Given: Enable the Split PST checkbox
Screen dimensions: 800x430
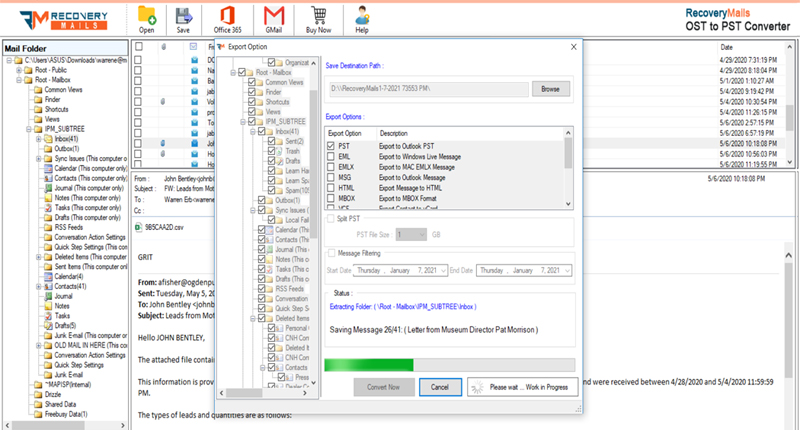Looking at the screenshot, I should pyautogui.click(x=331, y=218).
